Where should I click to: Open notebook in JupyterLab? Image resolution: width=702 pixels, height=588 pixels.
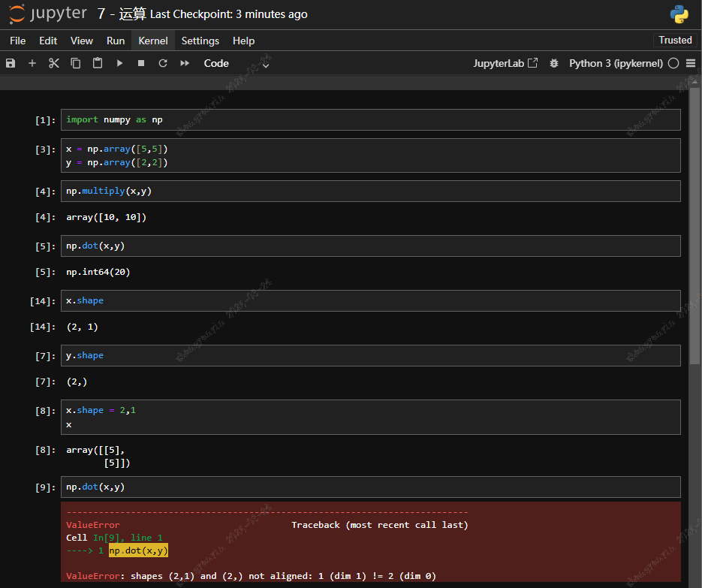505,63
